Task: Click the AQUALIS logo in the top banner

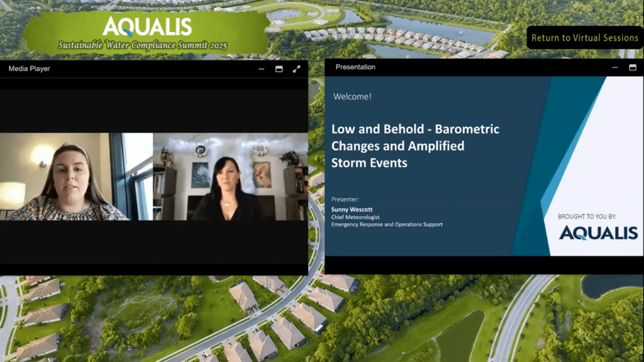Action: click(x=149, y=26)
